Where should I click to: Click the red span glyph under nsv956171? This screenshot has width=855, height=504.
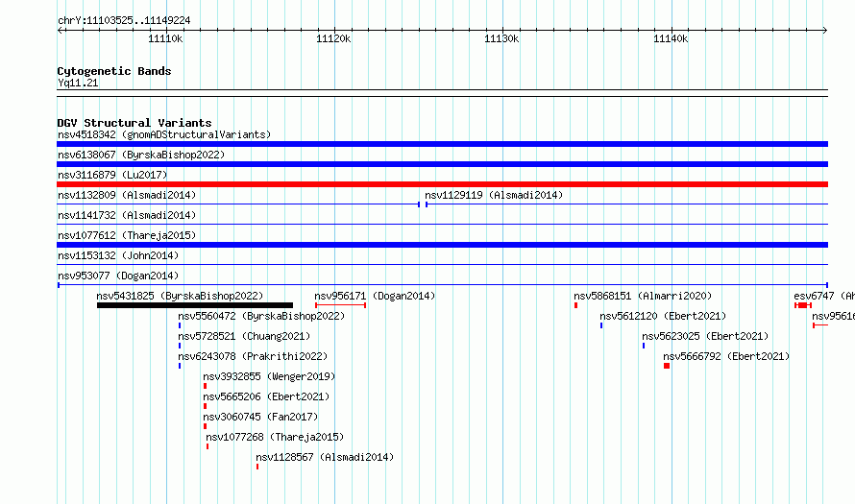tap(340, 305)
